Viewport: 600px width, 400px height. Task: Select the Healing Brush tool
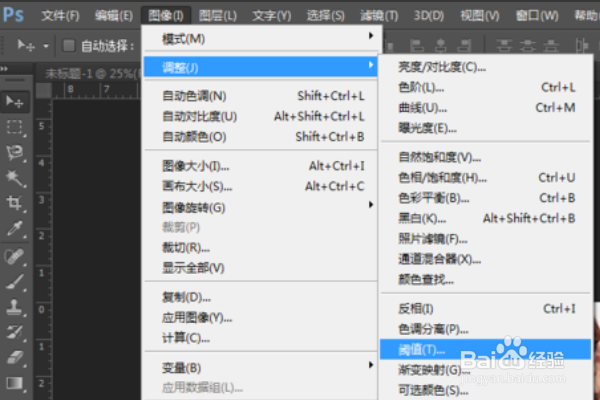[x=15, y=256]
